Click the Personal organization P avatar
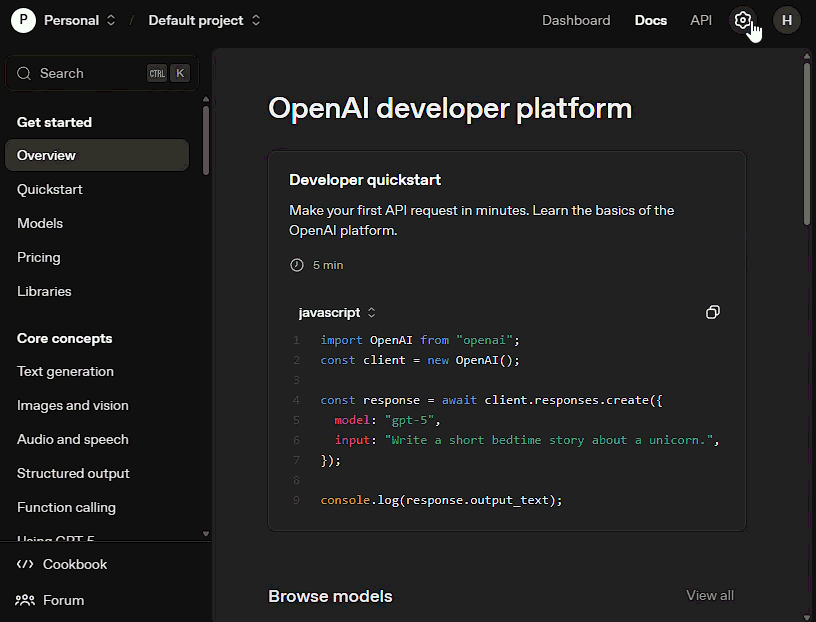The image size is (816, 622). pos(25,20)
